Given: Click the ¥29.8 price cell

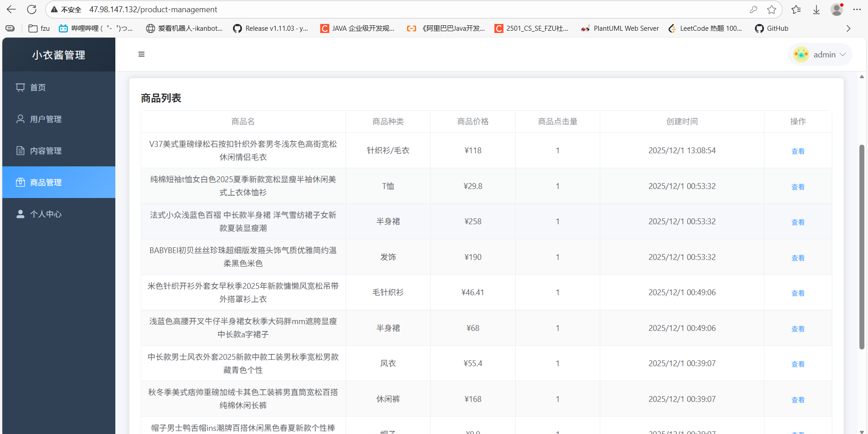Looking at the screenshot, I should coord(473,186).
